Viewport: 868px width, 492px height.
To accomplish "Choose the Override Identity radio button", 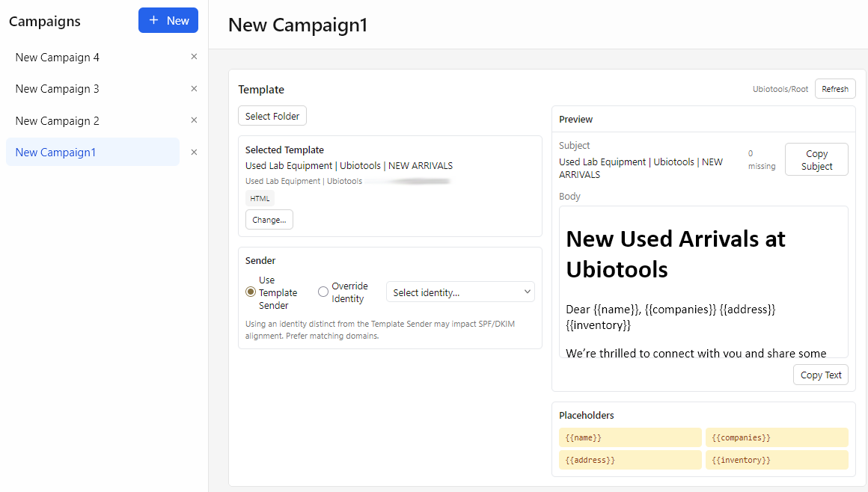I will 323,292.
